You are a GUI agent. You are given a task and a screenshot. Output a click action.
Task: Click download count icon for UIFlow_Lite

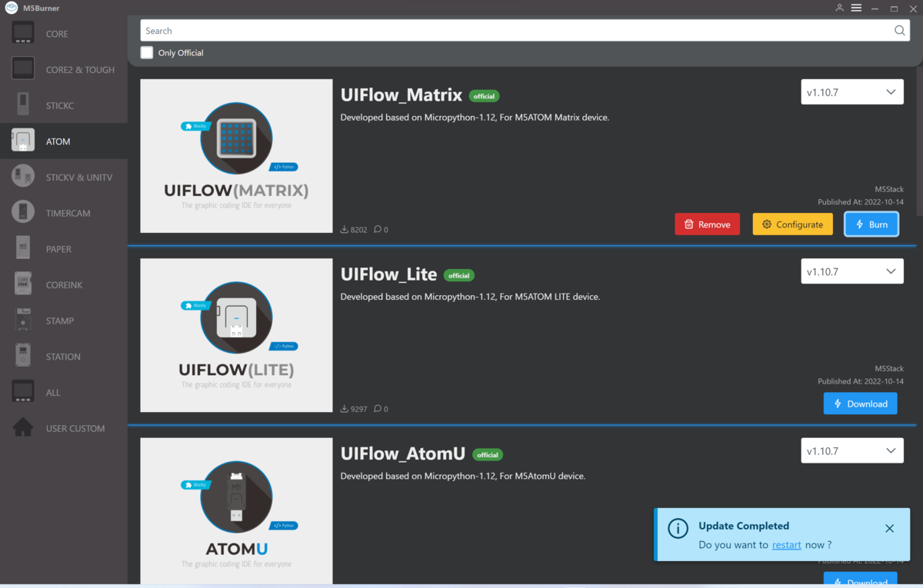tap(345, 409)
